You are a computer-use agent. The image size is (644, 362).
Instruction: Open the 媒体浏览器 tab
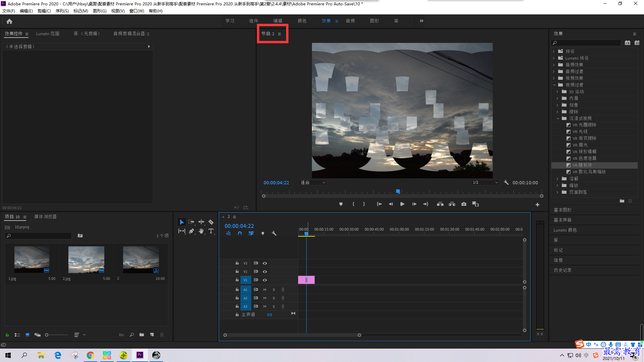click(x=45, y=217)
